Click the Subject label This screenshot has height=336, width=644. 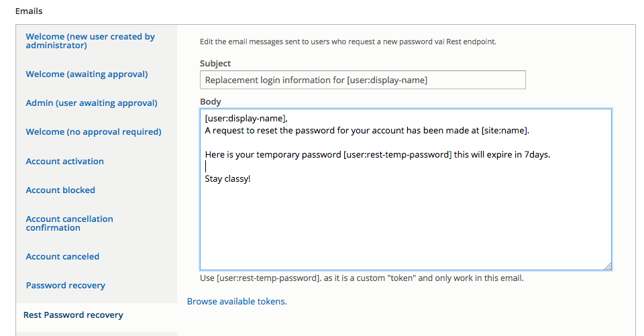215,64
